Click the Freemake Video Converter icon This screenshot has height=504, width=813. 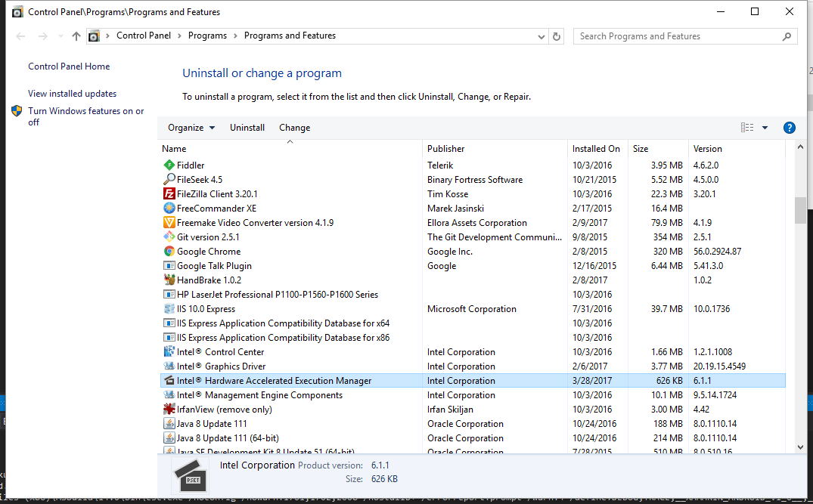click(x=169, y=223)
